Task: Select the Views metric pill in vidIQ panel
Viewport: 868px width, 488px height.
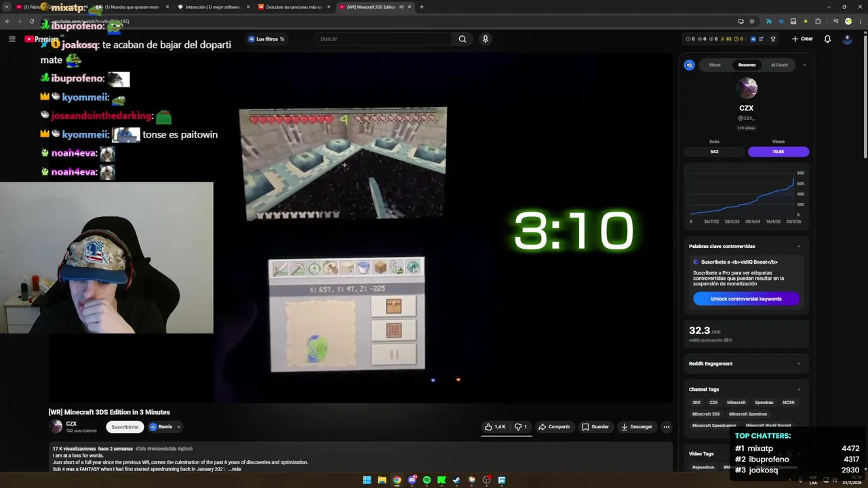Action: click(778, 152)
